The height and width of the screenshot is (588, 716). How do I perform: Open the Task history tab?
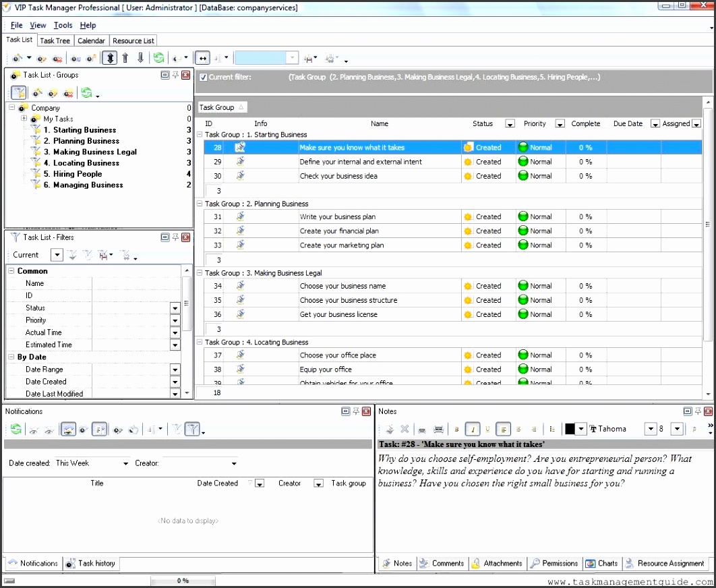point(91,563)
